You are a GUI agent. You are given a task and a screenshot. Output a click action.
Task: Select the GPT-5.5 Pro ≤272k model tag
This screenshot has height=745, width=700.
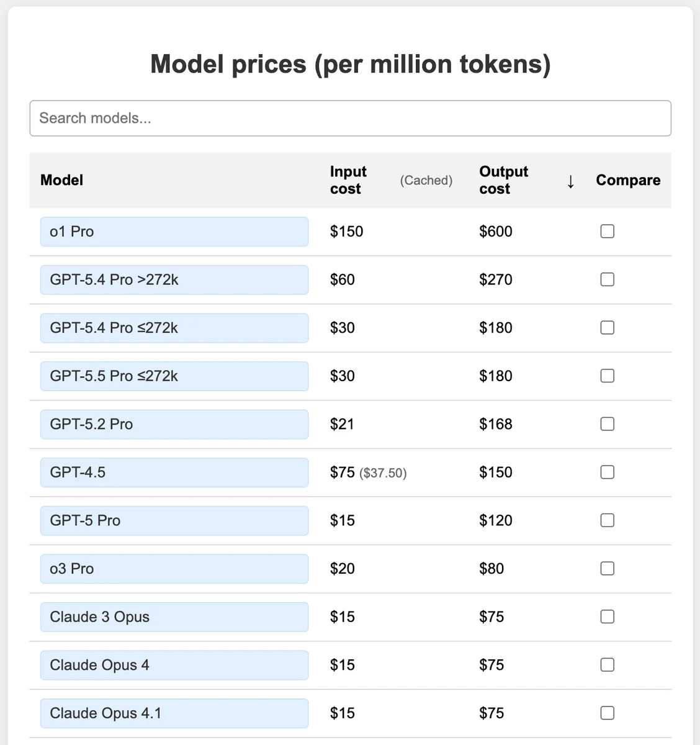pyautogui.click(x=174, y=376)
